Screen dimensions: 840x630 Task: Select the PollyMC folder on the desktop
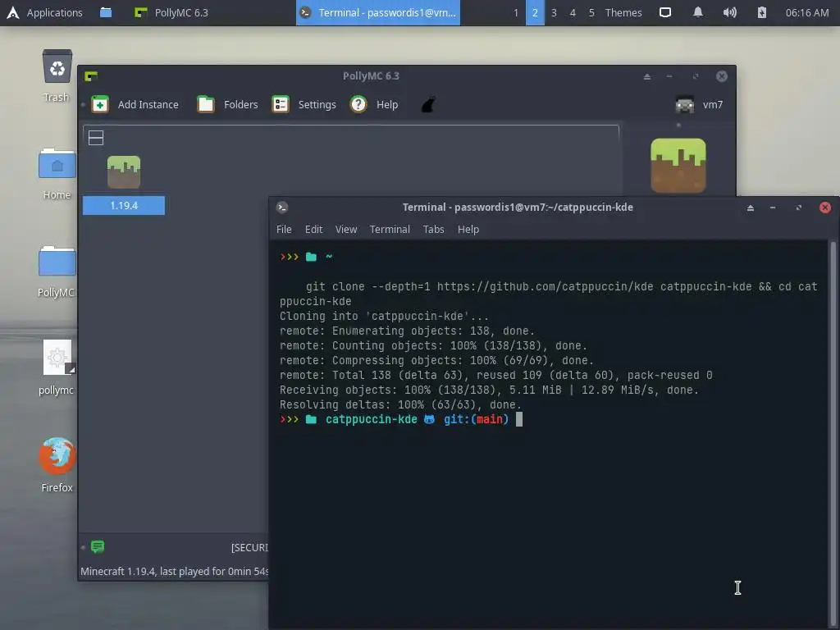coord(57,272)
